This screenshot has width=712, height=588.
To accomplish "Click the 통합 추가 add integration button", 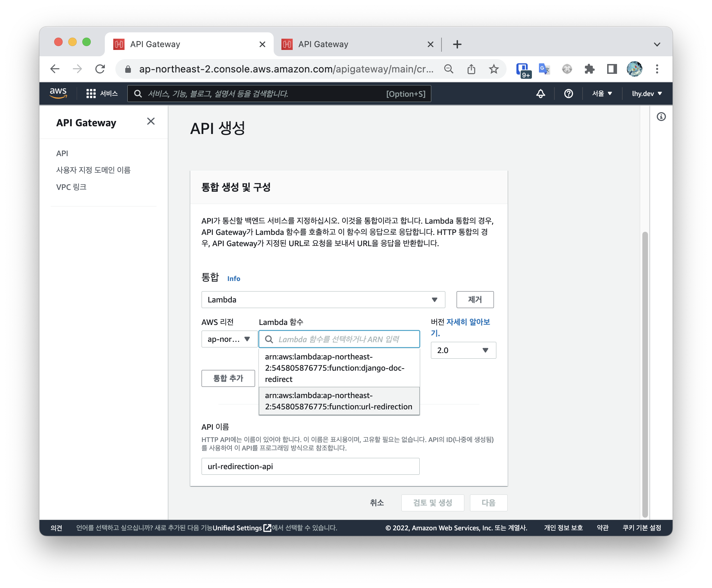I will pos(228,378).
